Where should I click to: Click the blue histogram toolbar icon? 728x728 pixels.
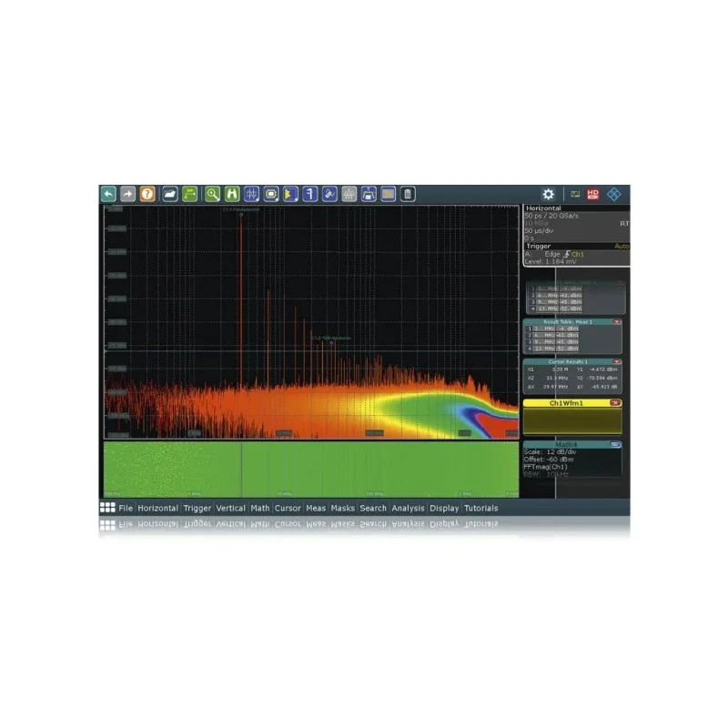point(290,194)
